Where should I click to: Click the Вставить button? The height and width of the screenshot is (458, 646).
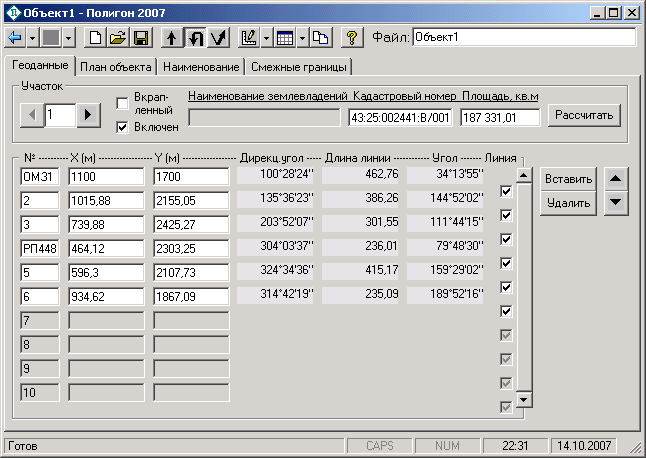pos(569,179)
